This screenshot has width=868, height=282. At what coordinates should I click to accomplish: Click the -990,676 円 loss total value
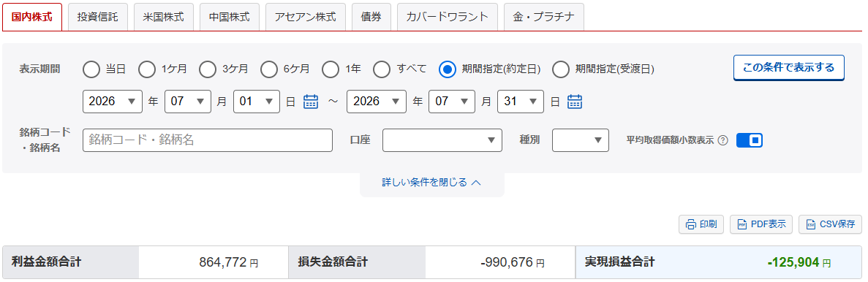point(512,263)
